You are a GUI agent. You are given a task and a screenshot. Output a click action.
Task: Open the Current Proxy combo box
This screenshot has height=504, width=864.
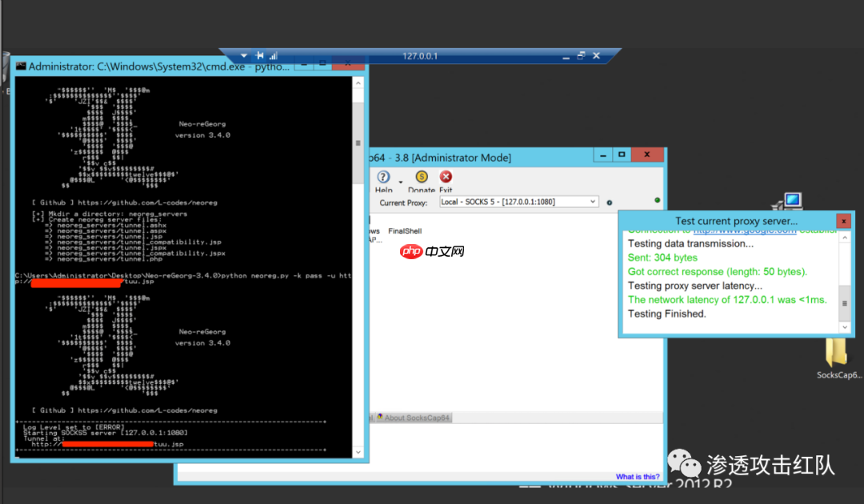[x=518, y=202]
